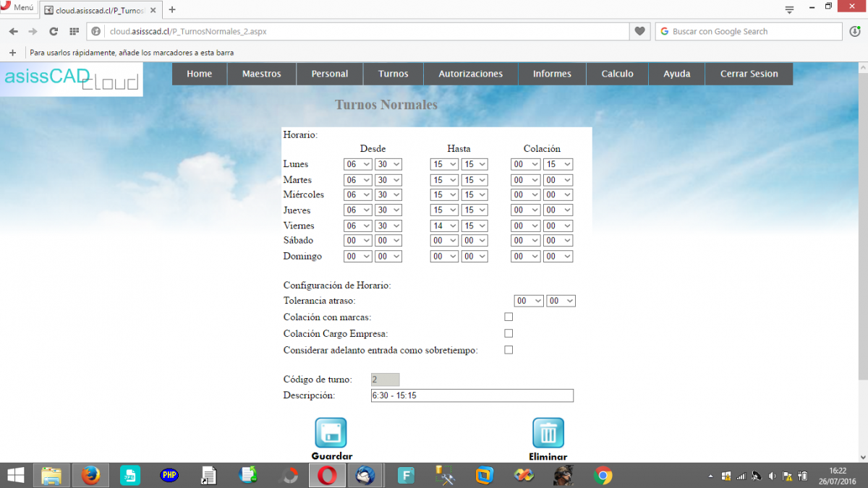Screen dimensions: 868x488
Task: Open Lunes Colación minutes dropdown
Action: 558,165
